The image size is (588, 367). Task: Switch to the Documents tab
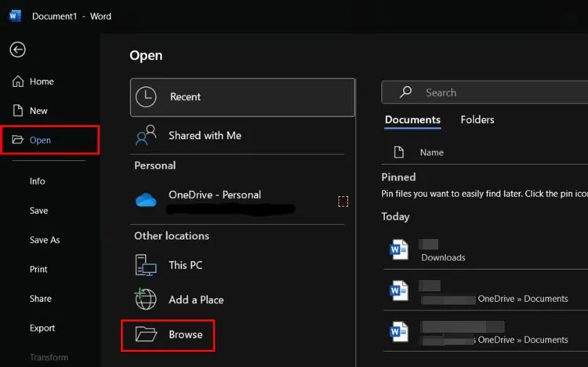[x=412, y=120]
